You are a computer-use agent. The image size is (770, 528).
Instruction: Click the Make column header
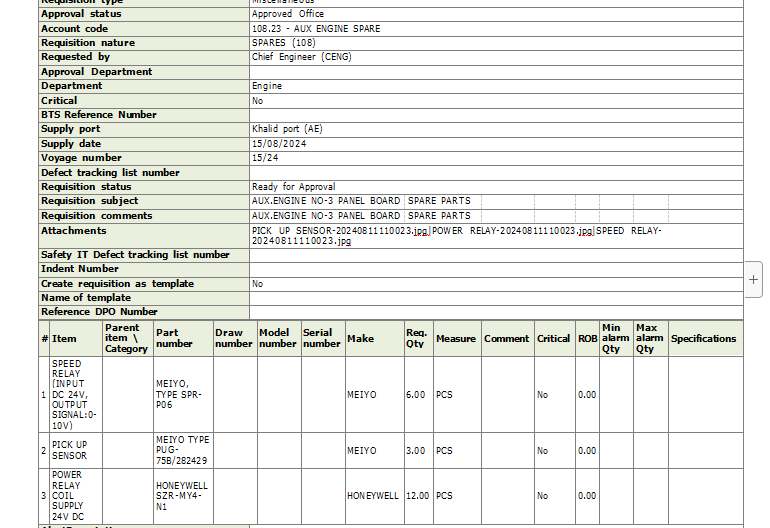[360, 338]
